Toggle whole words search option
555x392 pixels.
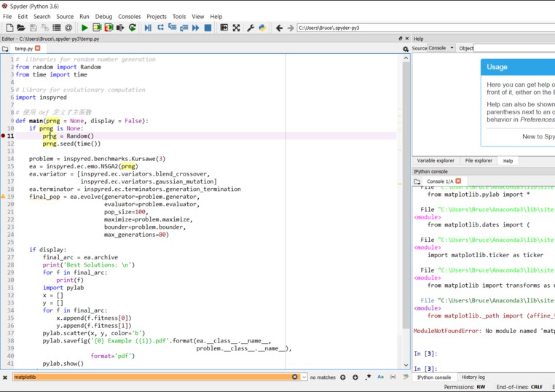(393, 377)
